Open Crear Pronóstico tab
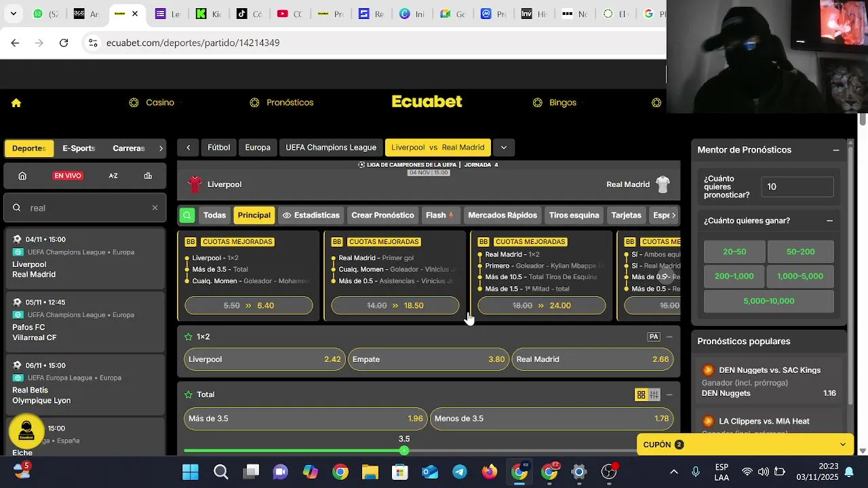The height and width of the screenshot is (488, 868). 382,216
